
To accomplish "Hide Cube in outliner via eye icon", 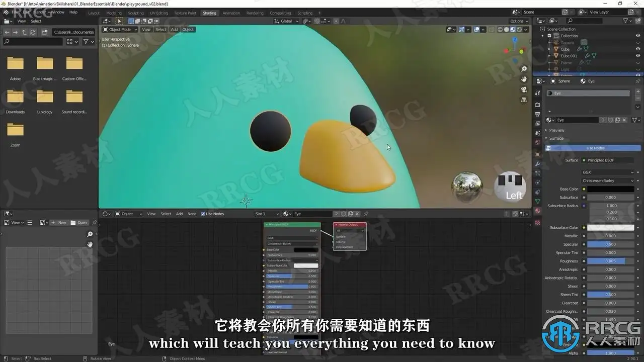I will click(638, 49).
